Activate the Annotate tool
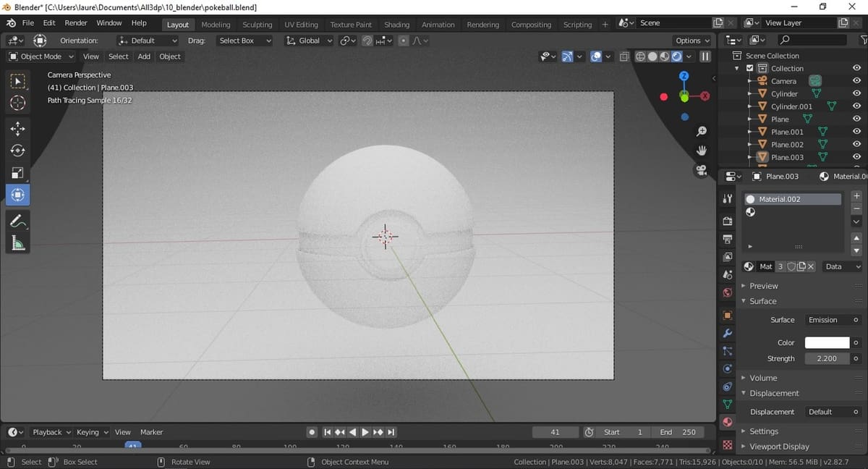Viewport: 868px width, 469px height. (x=18, y=221)
